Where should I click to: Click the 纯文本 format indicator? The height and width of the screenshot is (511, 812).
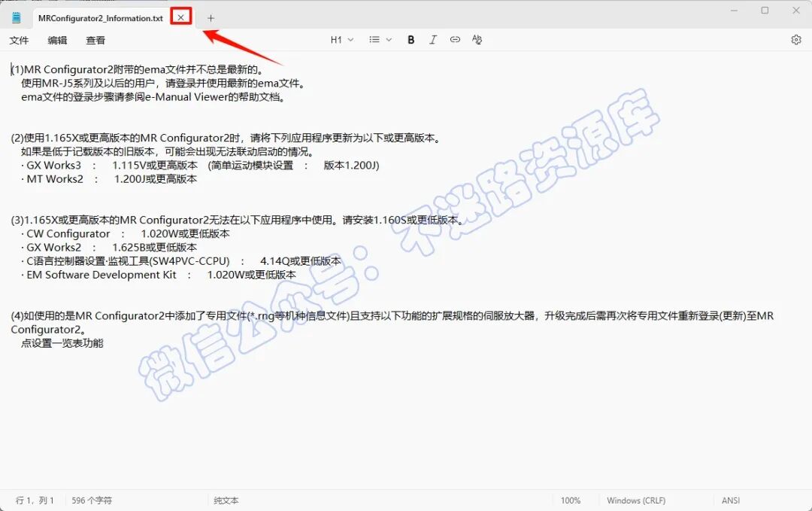tap(226, 500)
